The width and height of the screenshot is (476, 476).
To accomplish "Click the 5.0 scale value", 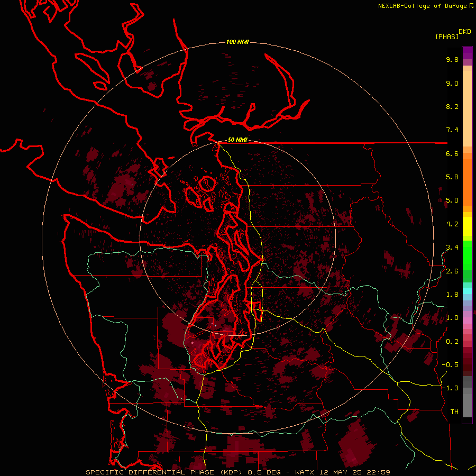I will (452, 200).
